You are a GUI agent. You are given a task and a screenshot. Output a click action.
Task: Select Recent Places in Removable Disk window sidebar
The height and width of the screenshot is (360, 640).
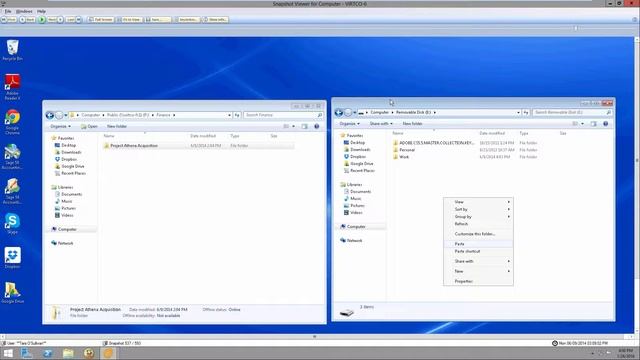point(362,171)
